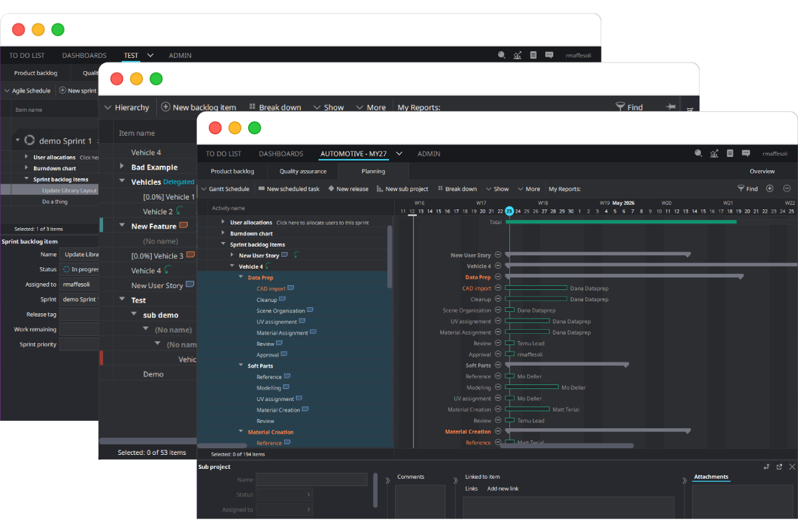The image size is (798, 532).
Task: Click the collapse circle next to Data Prep row
Action: pyautogui.click(x=499, y=277)
